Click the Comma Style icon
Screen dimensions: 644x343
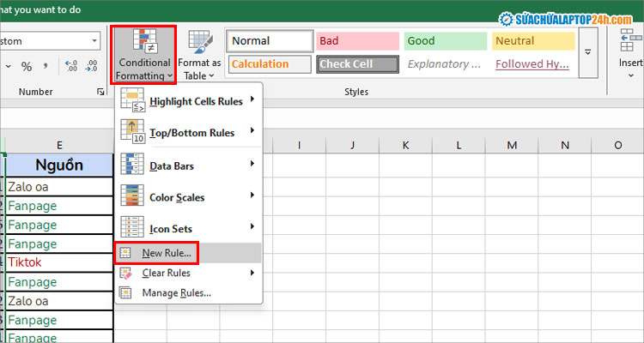tap(47, 66)
